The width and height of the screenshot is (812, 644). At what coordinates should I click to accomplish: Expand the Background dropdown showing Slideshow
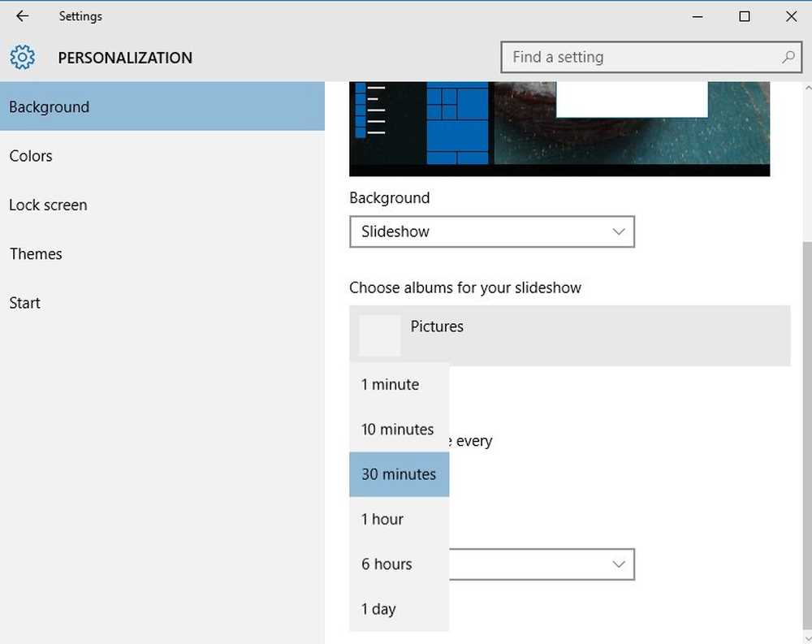(491, 231)
